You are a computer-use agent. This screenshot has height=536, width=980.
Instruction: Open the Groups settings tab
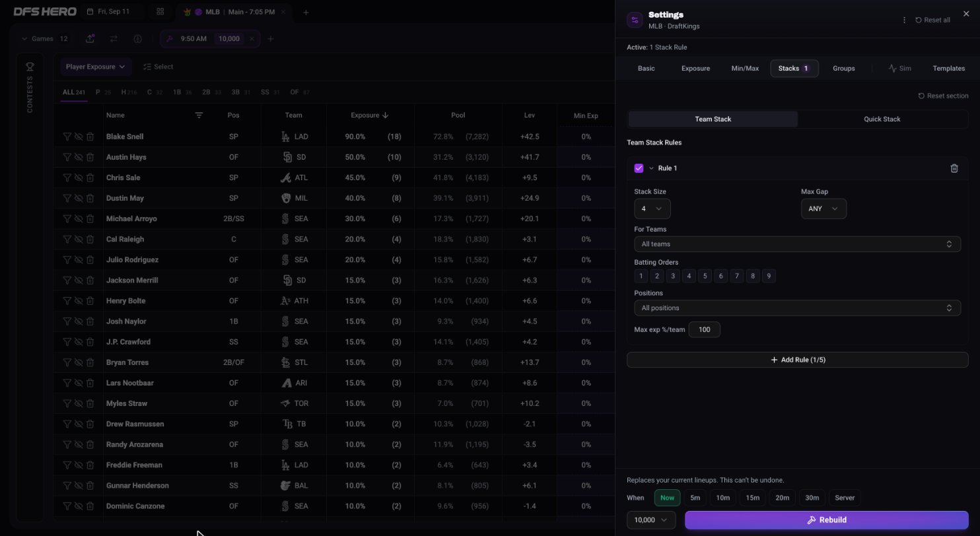pos(843,69)
